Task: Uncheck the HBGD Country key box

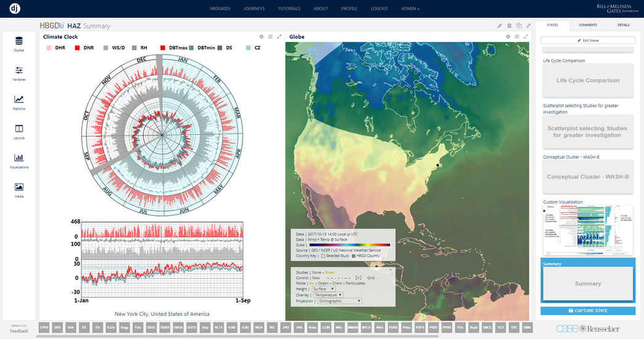Action: tap(353, 255)
